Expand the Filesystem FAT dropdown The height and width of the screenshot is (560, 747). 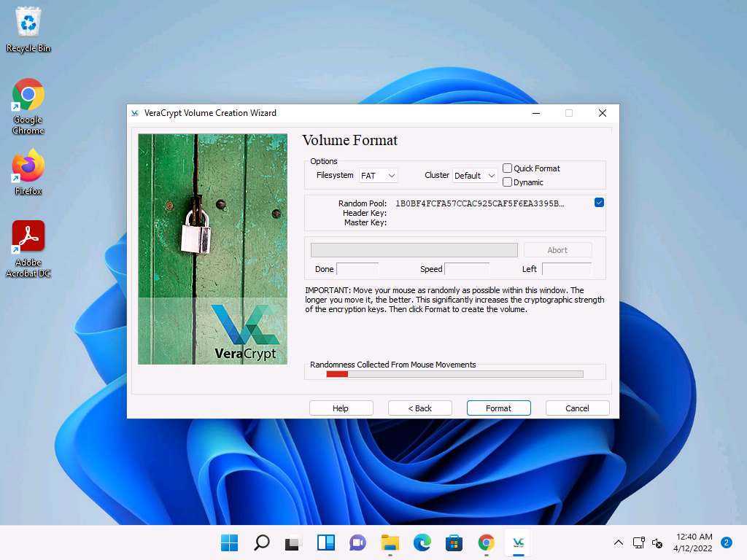[379, 176]
